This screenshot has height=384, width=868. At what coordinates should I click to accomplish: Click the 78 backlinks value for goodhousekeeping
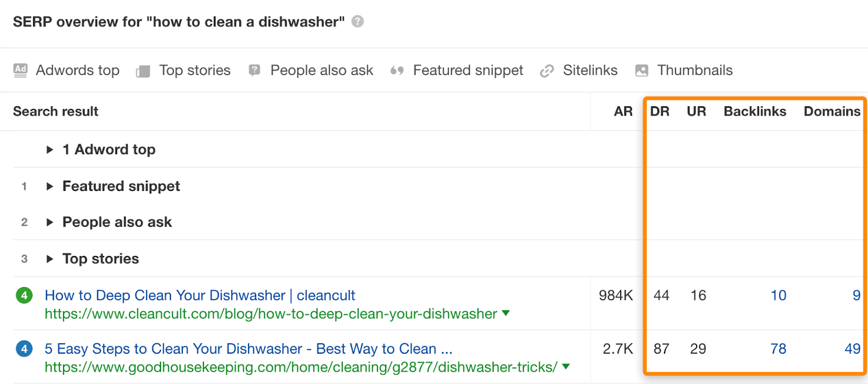tap(778, 349)
